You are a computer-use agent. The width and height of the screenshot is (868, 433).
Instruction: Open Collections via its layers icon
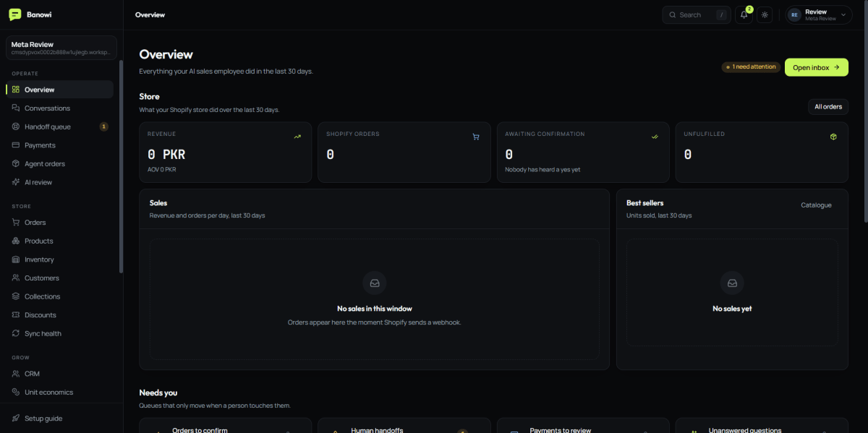click(16, 296)
